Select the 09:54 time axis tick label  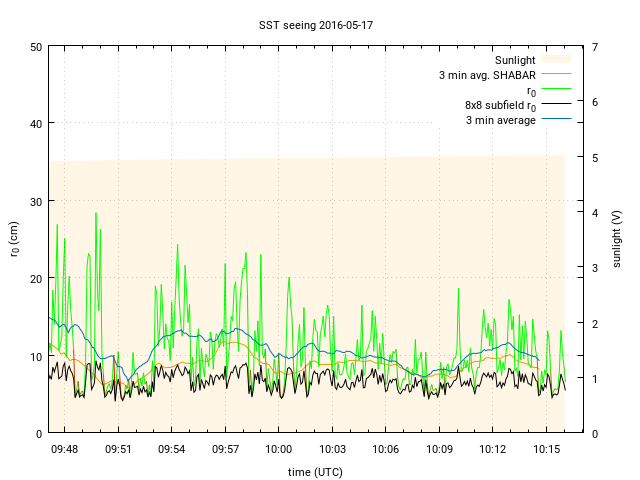[171, 450]
